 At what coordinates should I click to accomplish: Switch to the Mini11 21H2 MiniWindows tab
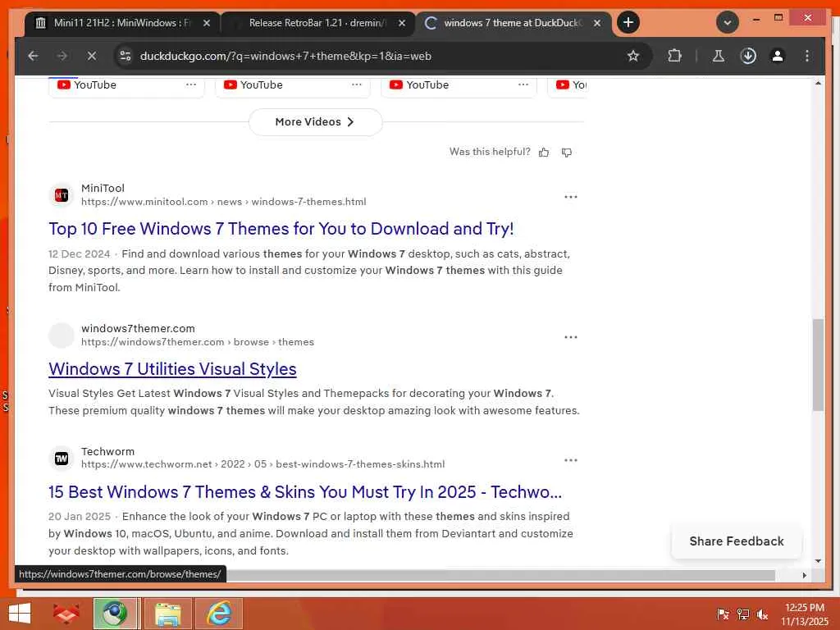coord(121,23)
